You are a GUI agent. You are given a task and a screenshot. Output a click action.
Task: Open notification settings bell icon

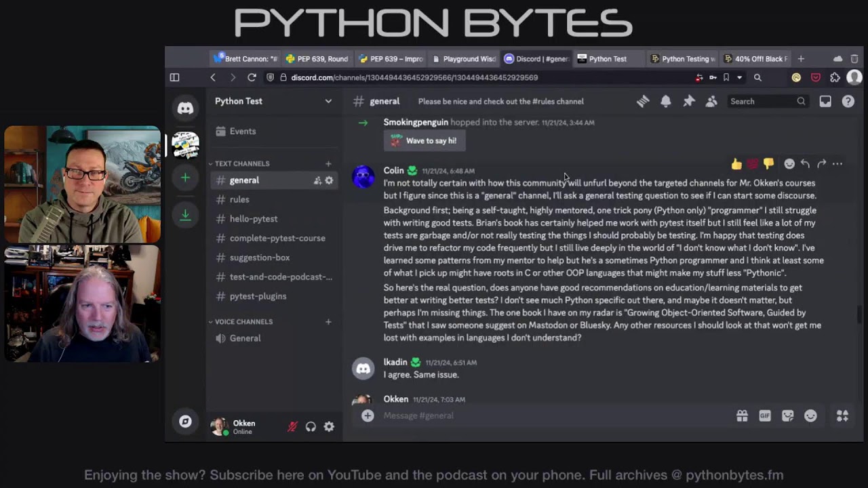pos(666,102)
